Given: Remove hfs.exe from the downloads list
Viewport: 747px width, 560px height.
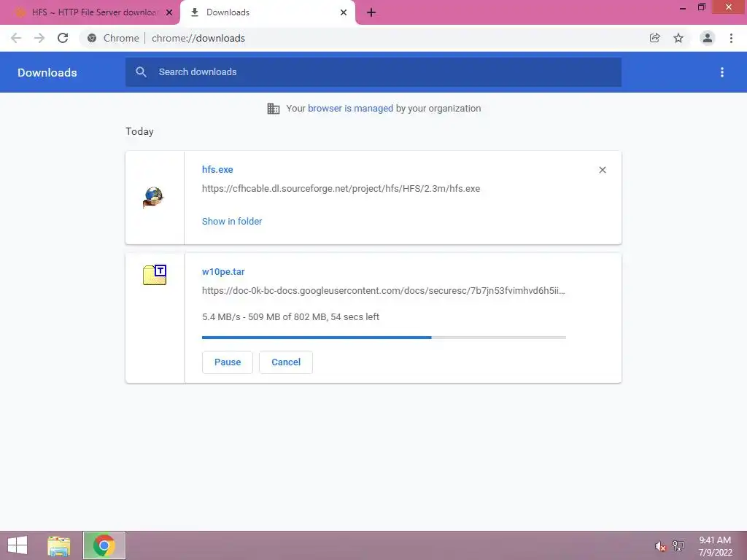Looking at the screenshot, I should click(603, 170).
